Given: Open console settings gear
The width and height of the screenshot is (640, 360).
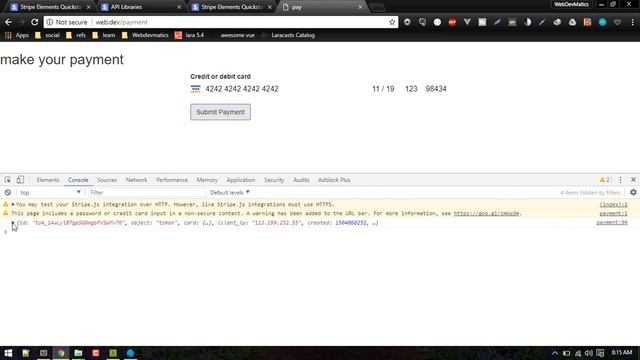Looking at the screenshot, I should click(633, 192).
